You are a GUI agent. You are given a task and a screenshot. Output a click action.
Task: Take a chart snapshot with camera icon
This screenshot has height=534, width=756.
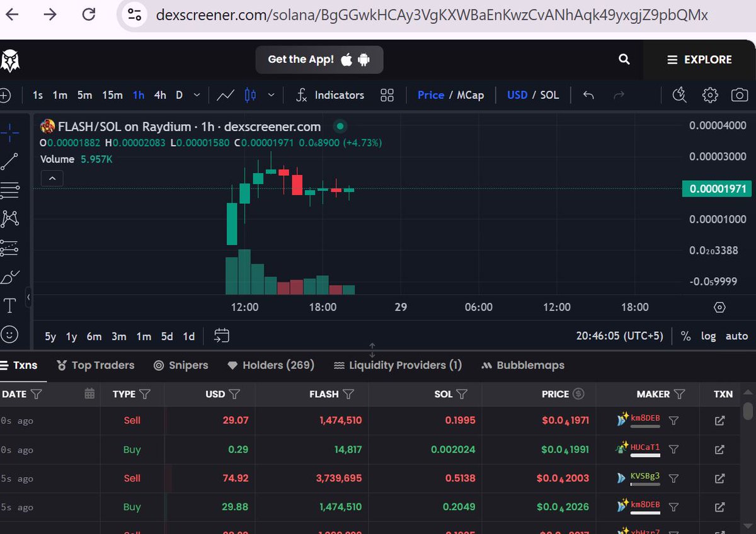[740, 95]
